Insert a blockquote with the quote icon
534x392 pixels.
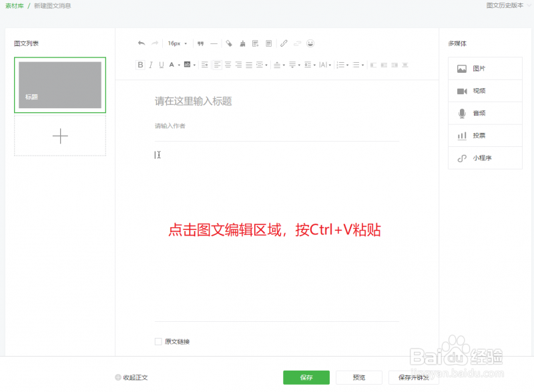click(x=201, y=43)
